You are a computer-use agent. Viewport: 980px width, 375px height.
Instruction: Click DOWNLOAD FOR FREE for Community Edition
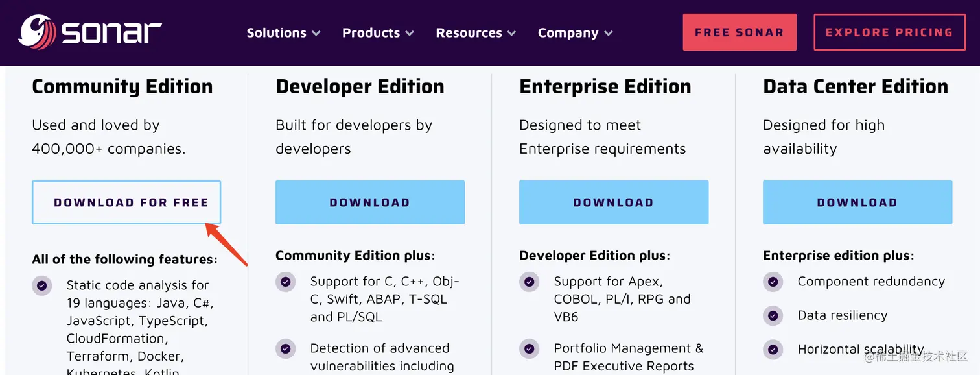(x=126, y=202)
